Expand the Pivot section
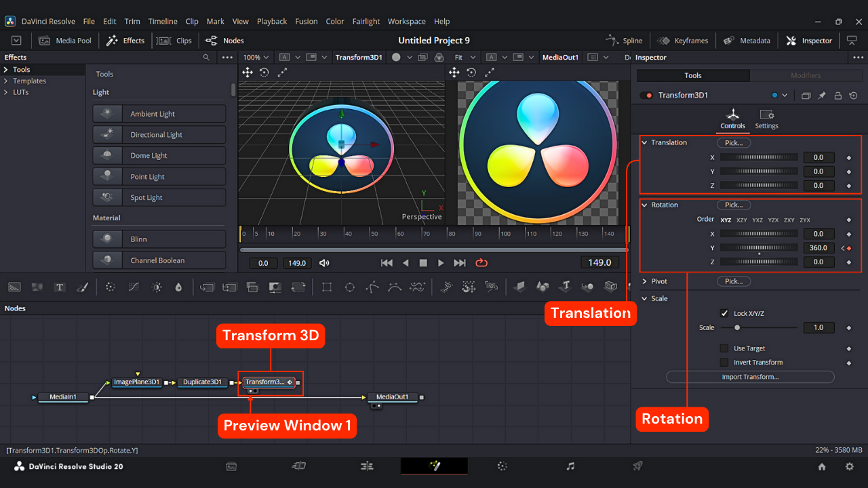 (644, 281)
